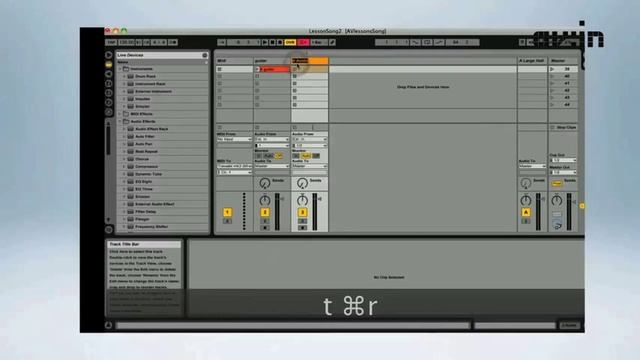Click the Master preview/cue headphone icon
This screenshot has height=360, width=640.
pos(557,224)
